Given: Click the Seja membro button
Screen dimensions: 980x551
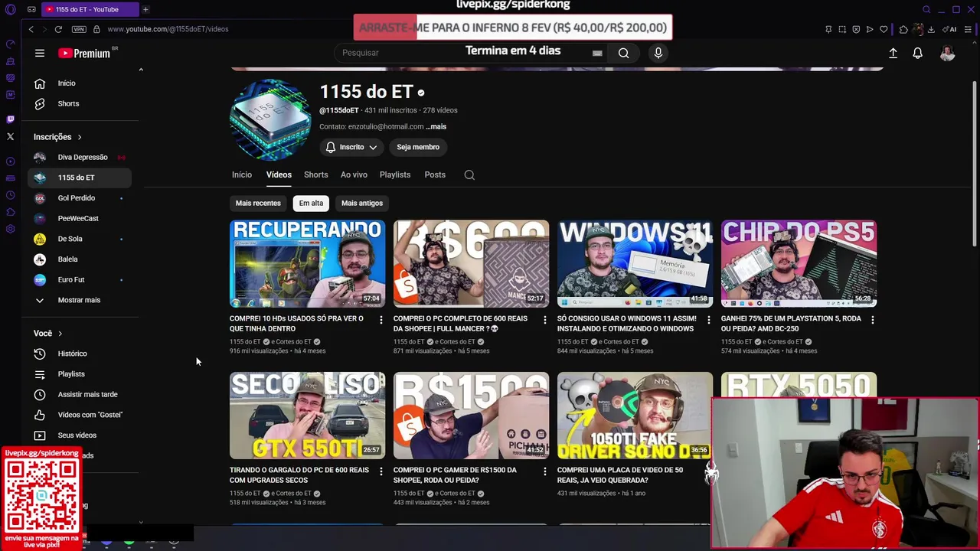Looking at the screenshot, I should [x=418, y=147].
